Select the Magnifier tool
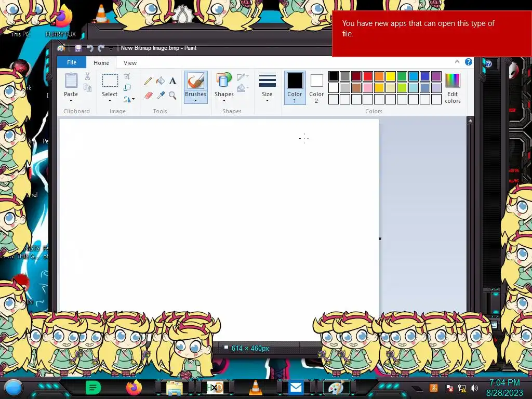Image resolution: width=532 pixels, height=399 pixels. (172, 96)
